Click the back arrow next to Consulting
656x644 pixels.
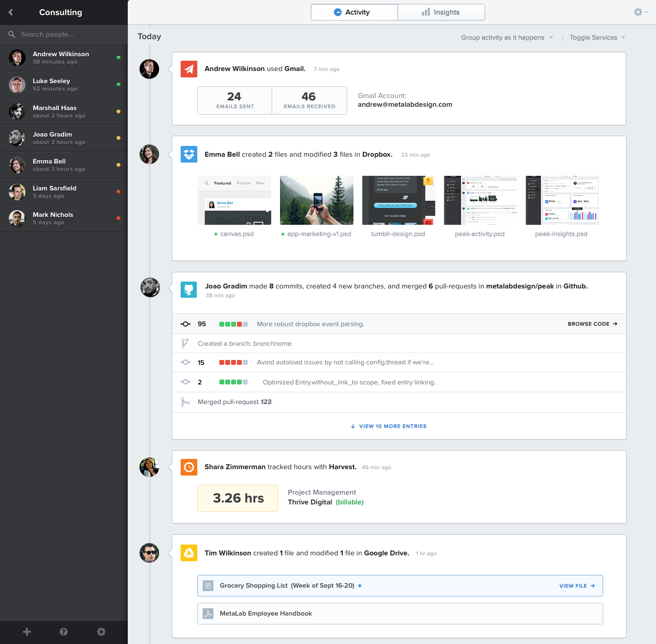tap(11, 12)
